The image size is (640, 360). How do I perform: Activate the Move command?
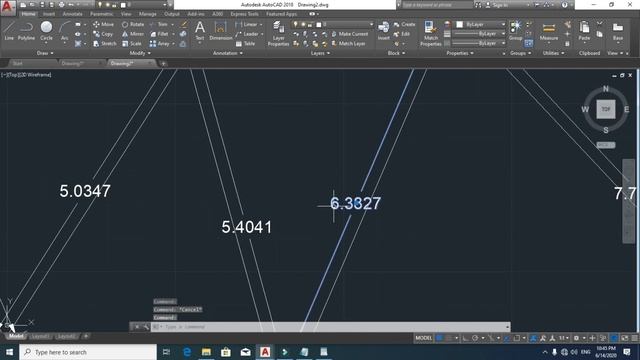104,24
